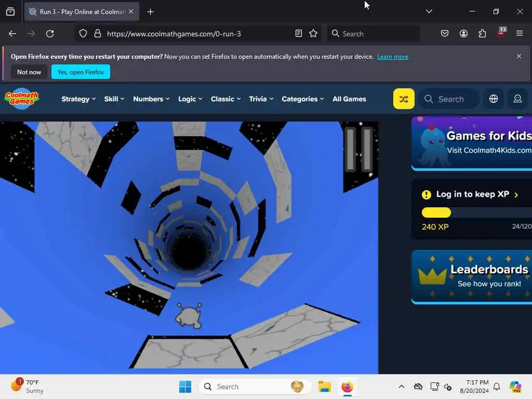Show hidden system tray icons
Image resolution: width=532 pixels, height=399 pixels.
402,387
